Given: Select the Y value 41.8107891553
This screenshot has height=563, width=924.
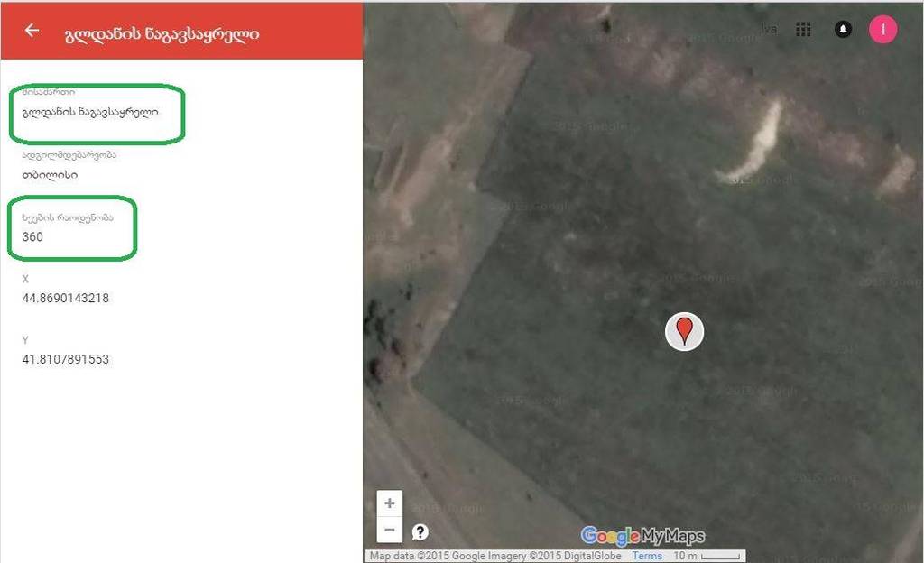Looking at the screenshot, I should coord(65,359).
